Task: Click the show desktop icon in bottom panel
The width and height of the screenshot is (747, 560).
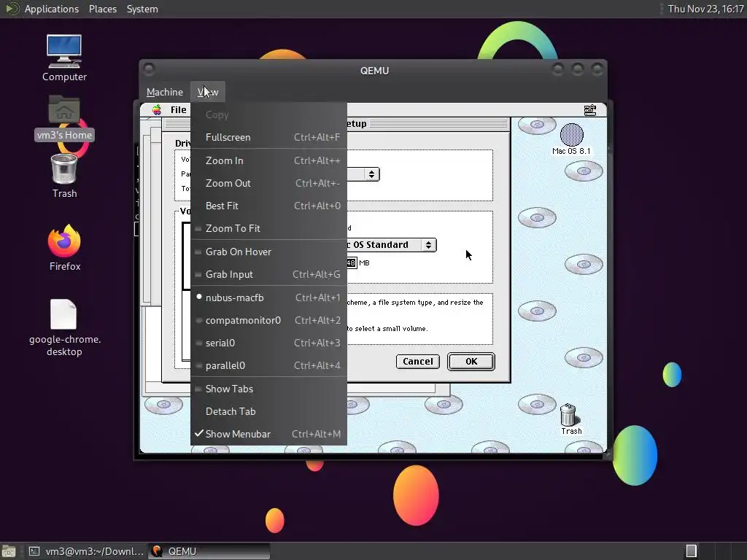Action: point(8,551)
